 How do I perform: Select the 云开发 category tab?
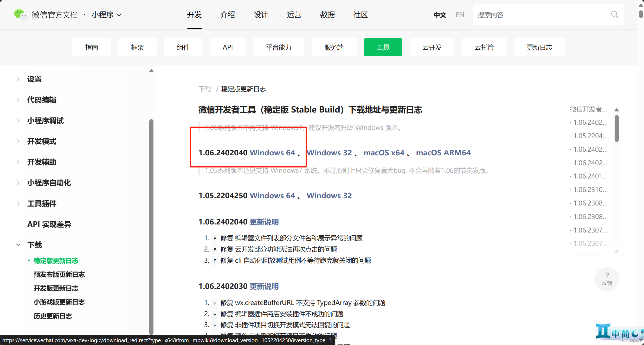pyautogui.click(x=432, y=47)
